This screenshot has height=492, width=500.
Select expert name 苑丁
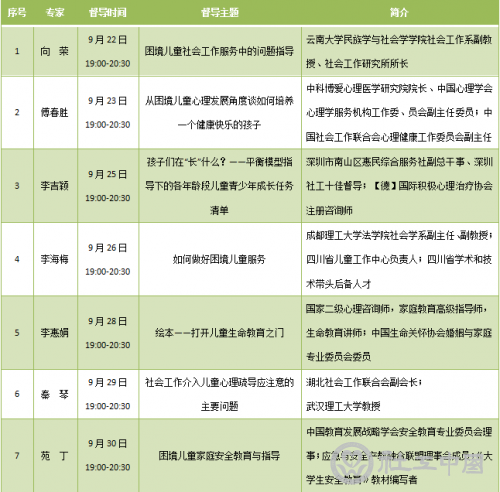coord(55,456)
